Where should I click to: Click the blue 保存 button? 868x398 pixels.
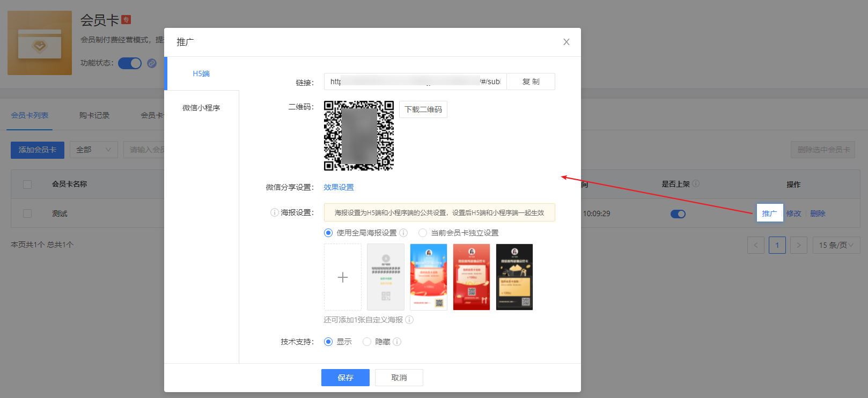[345, 378]
